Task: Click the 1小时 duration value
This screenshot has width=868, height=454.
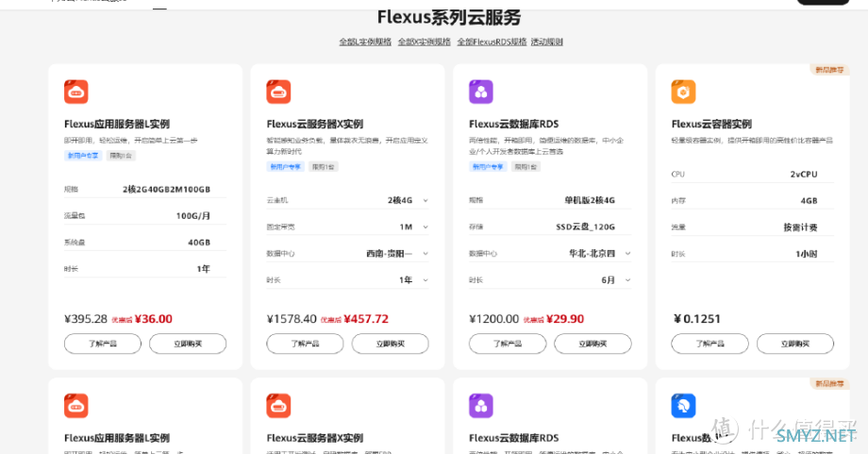Action: (807, 254)
